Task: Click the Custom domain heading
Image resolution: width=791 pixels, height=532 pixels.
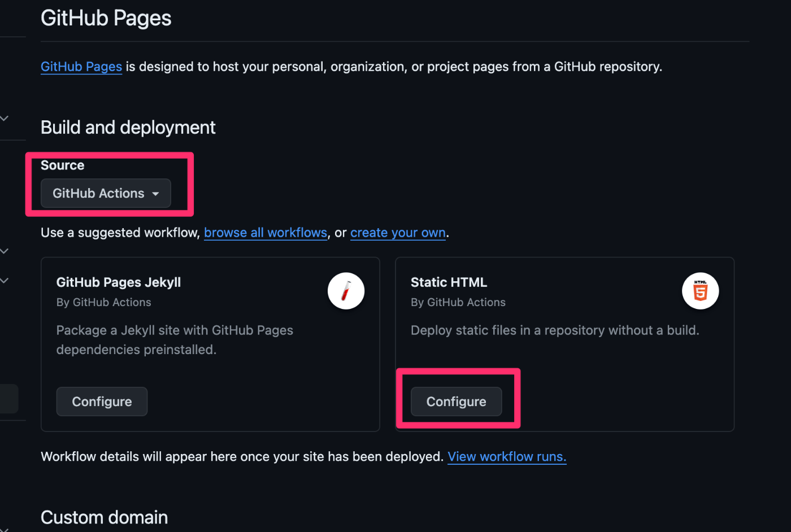Action: click(105, 517)
